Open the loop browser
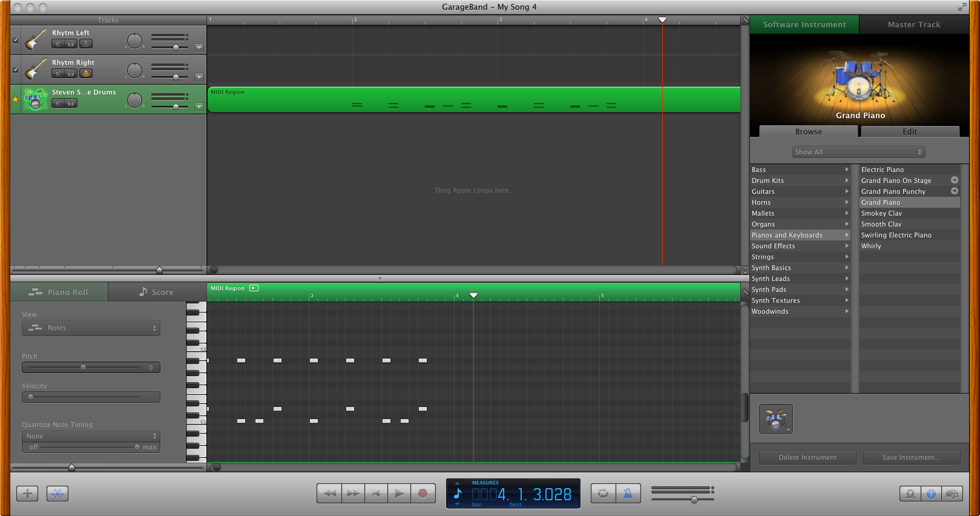The width and height of the screenshot is (980, 516). 910,494
